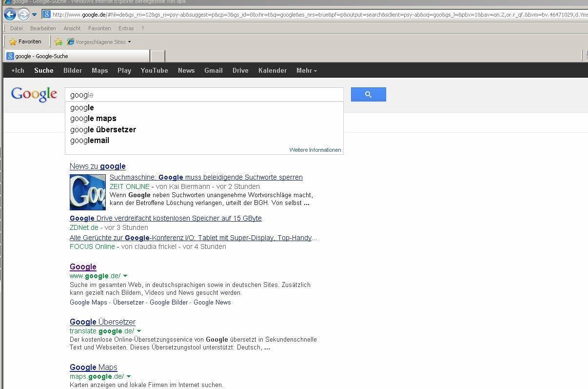This screenshot has height=389, width=588.
Task: Go to Kalender in Google bar
Action: tap(273, 70)
